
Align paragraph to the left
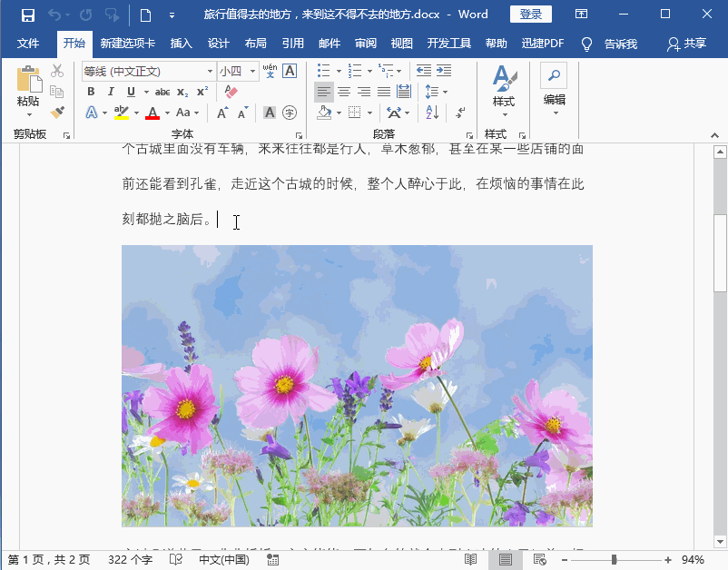point(324,92)
